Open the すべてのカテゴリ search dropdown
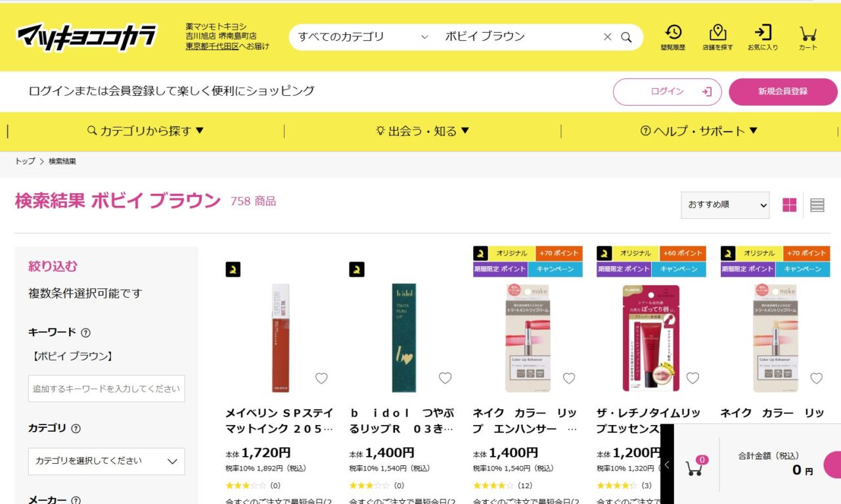The width and height of the screenshot is (841, 504). coord(363,37)
